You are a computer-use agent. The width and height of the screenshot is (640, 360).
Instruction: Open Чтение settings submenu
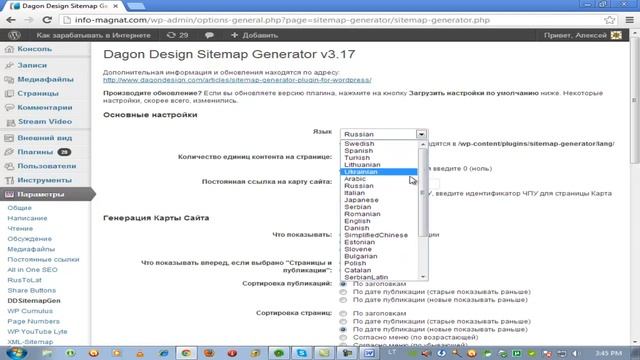click(20, 229)
